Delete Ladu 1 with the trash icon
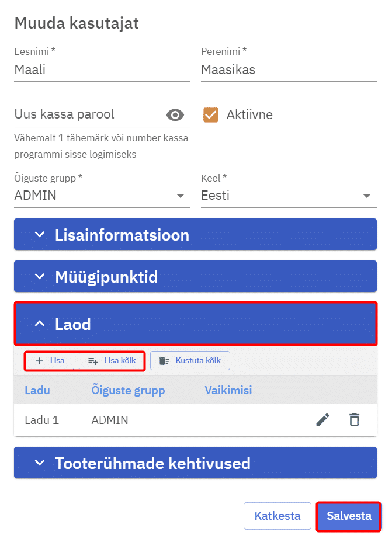Screen dimensions: 392x539 pos(354,420)
